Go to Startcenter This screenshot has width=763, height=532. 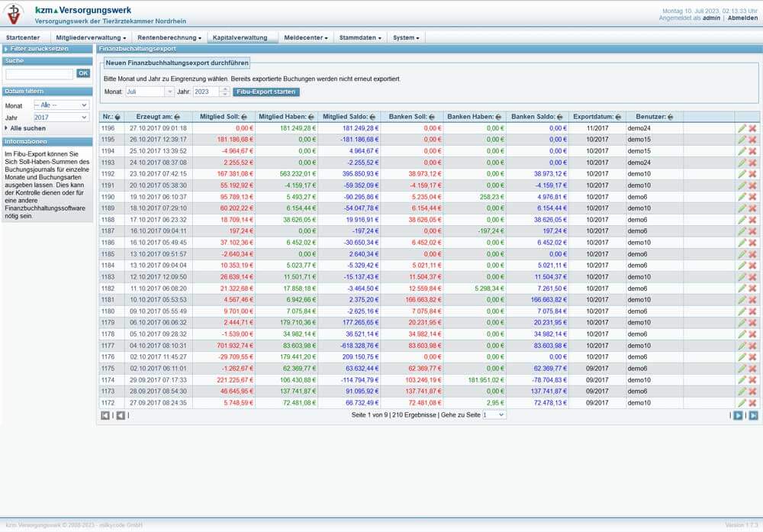pyautogui.click(x=23, y=37)
